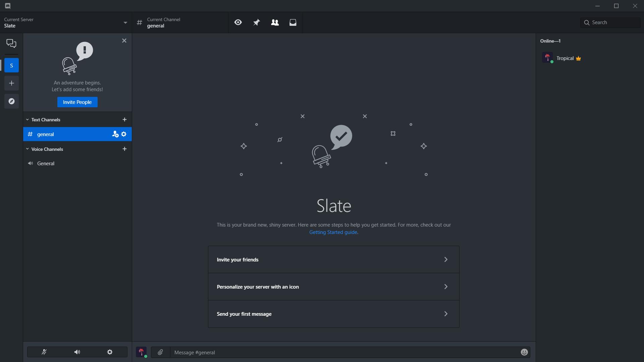The height and width of the screenshot is (362, 644).
Task: Select the General voice channel
Action: 46,164
